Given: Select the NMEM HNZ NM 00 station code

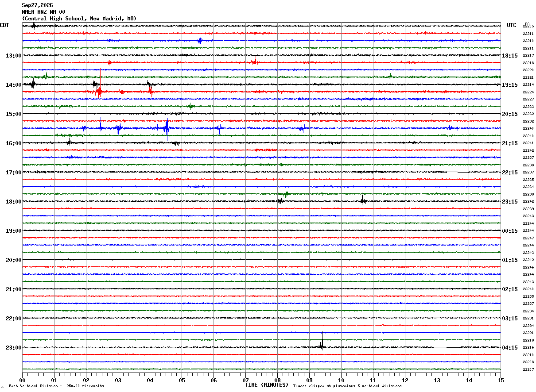Looking at the screenshot, I should tap(43, 12).
